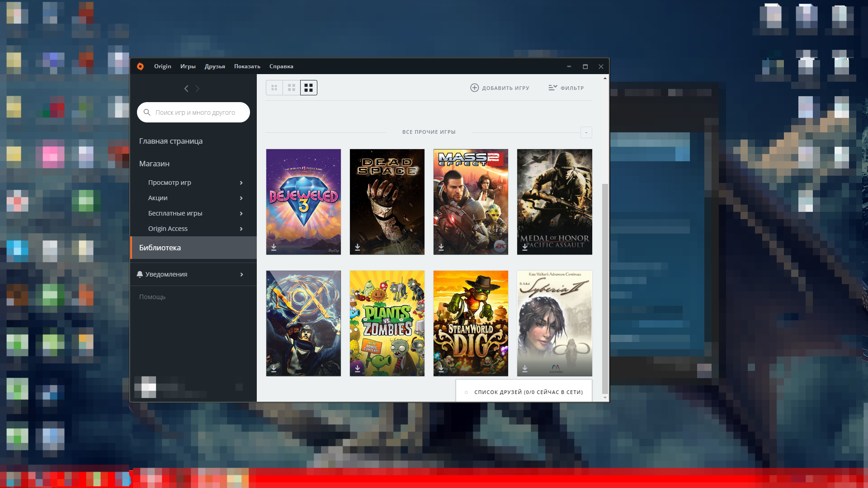Screen dimensions: 868x488
Task: Open Nox game tile
Action: pyautogui.click(x=303, y=324)
